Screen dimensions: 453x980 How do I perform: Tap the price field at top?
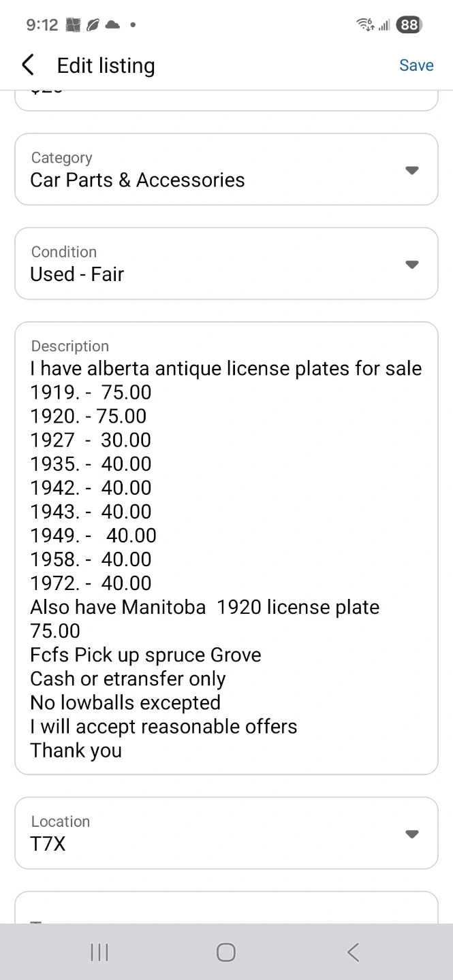[x=226, y=100]
